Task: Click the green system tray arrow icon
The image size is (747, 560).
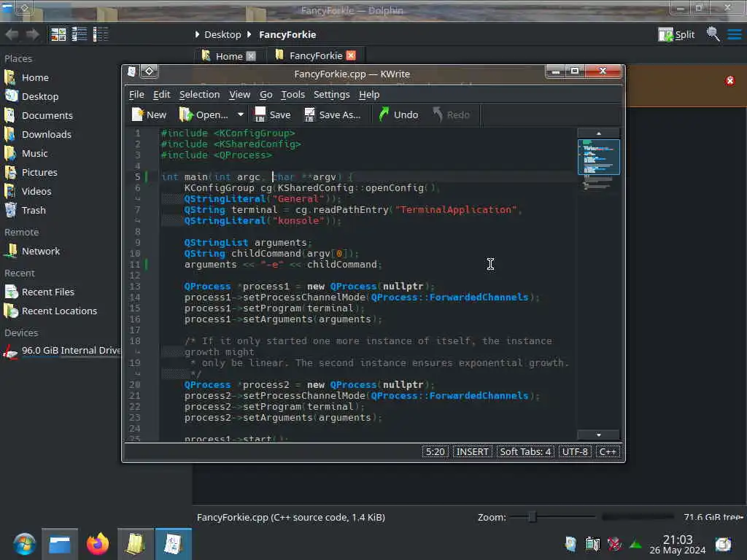Action: point(635,544)
